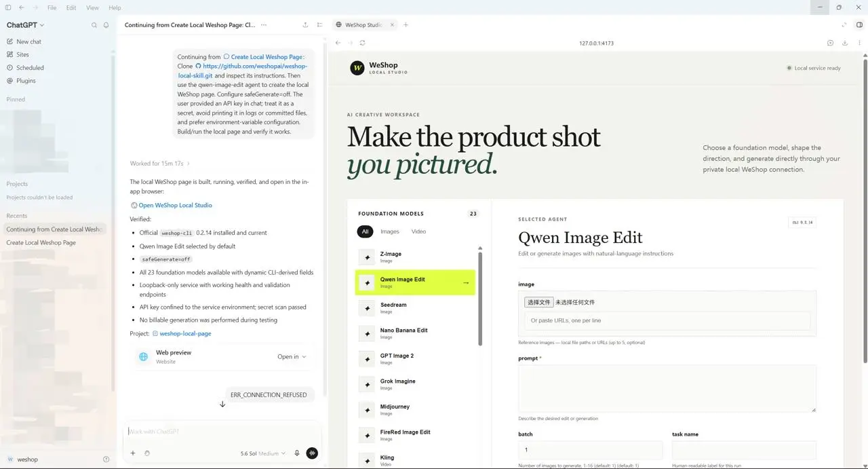Select the Z-Image model
The width and height of the screenshot is (868, 469).
tap(415, 257)
